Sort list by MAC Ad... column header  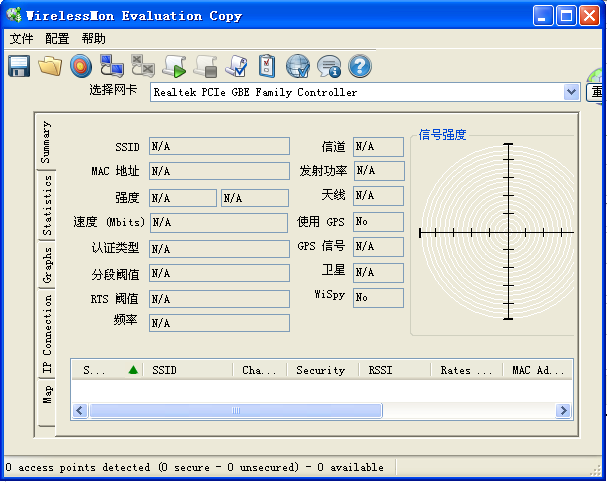538,371
